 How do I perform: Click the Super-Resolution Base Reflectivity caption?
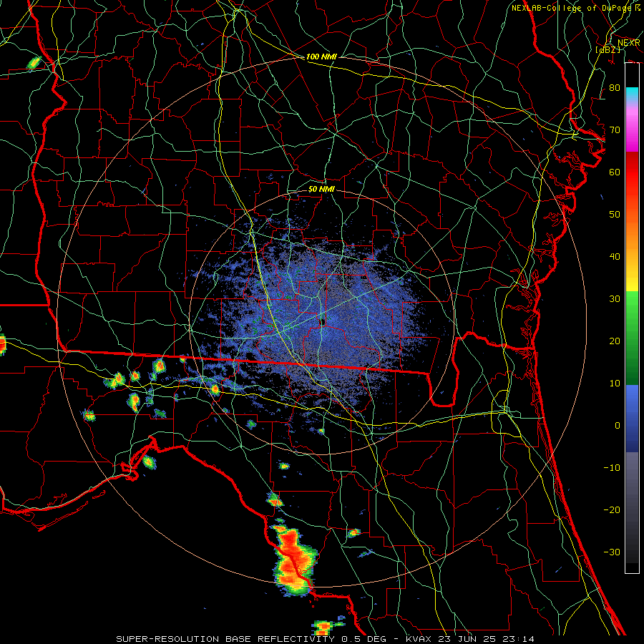pyautogui.click(x=325, y=639)
